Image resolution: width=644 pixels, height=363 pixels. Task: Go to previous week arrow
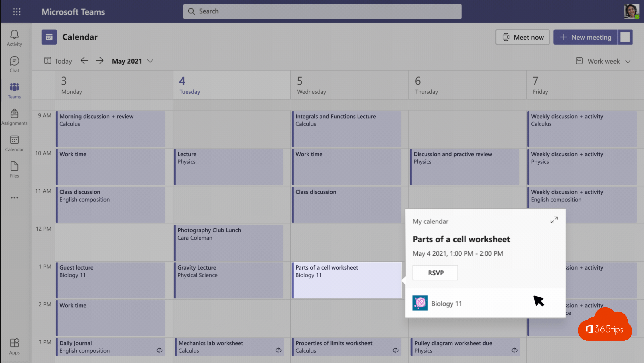(84, 61)
